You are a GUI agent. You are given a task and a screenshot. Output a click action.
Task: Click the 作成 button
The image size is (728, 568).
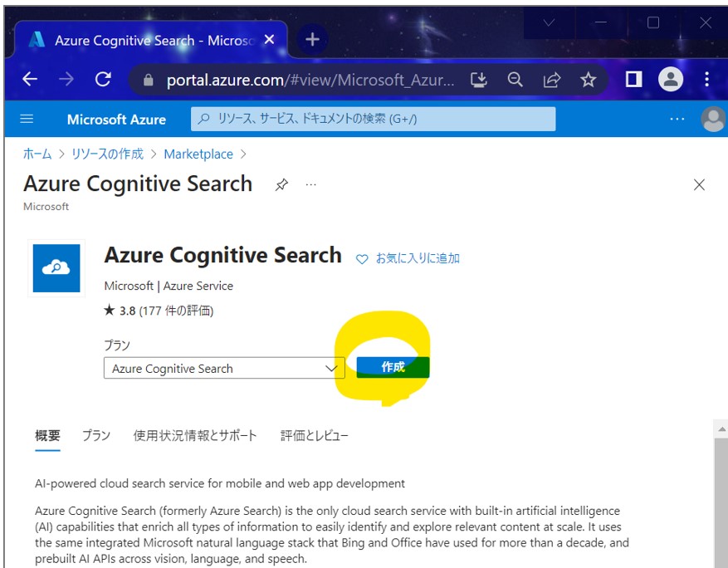(393, 367)
